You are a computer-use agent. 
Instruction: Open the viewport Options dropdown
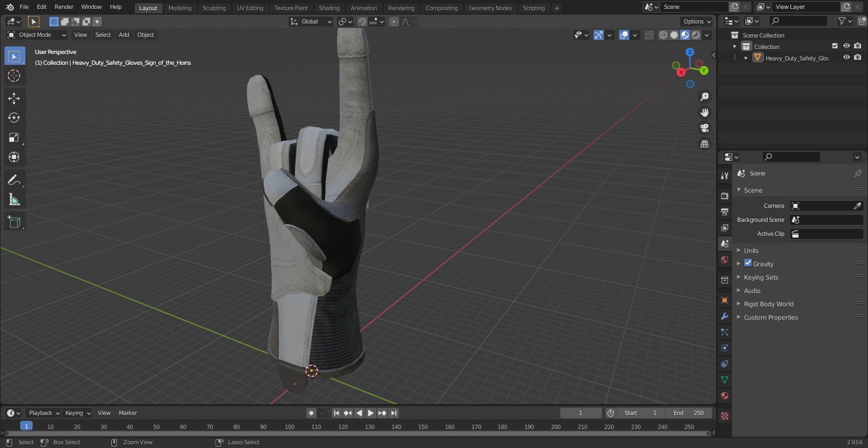[697, 22]
